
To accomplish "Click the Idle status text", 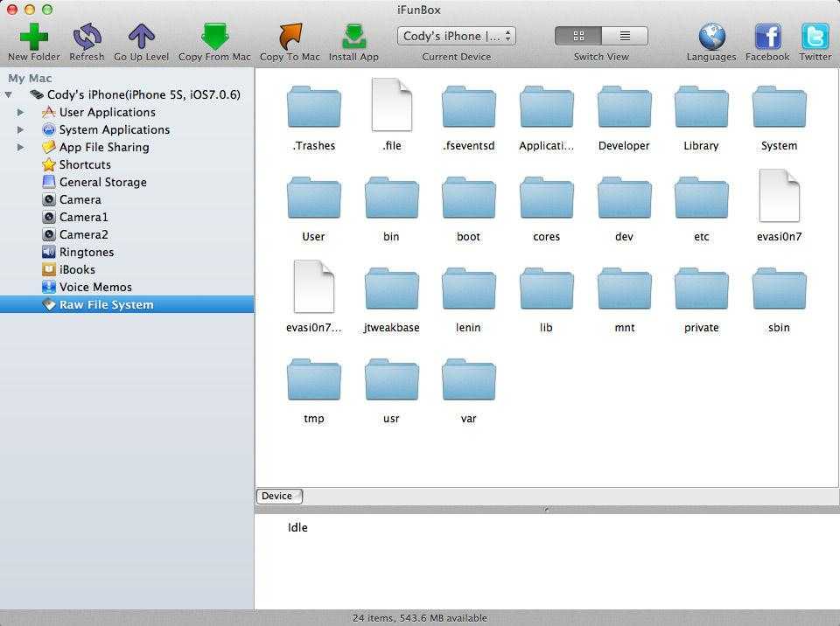I will pos(297,527).
